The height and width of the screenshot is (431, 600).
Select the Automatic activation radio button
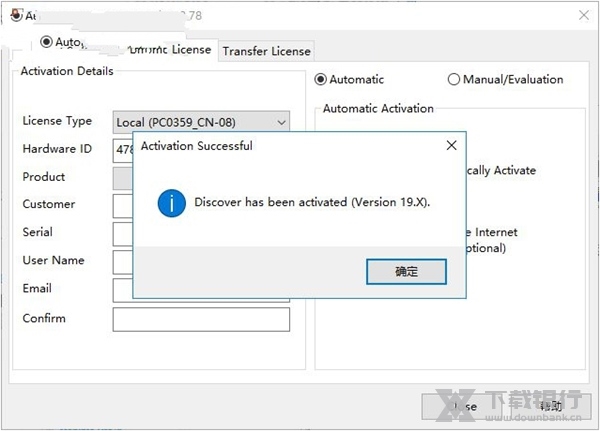point(321,79)
